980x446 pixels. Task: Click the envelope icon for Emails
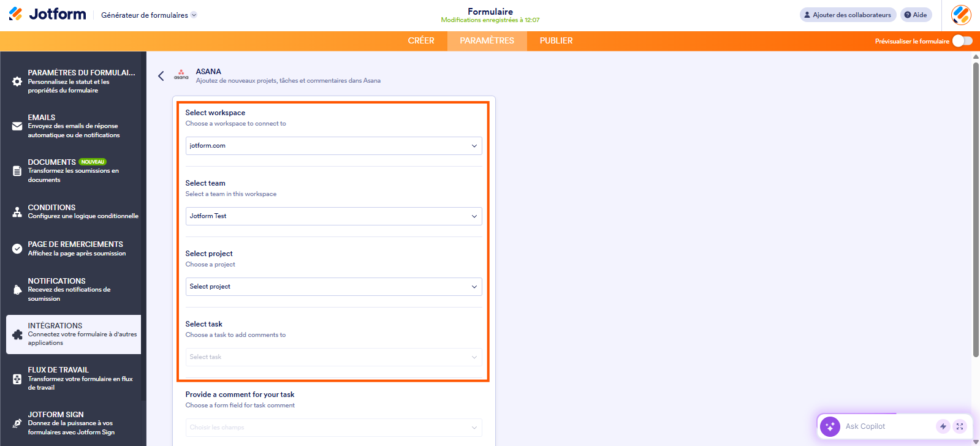point(17,126)
